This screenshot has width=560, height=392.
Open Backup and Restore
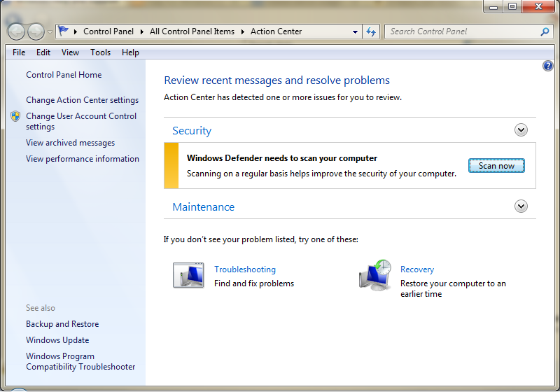click(62, 324)
